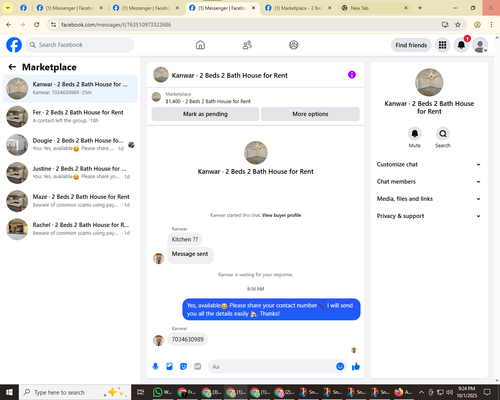Open the Chrome profile icon in toolbar

point(477,25)
